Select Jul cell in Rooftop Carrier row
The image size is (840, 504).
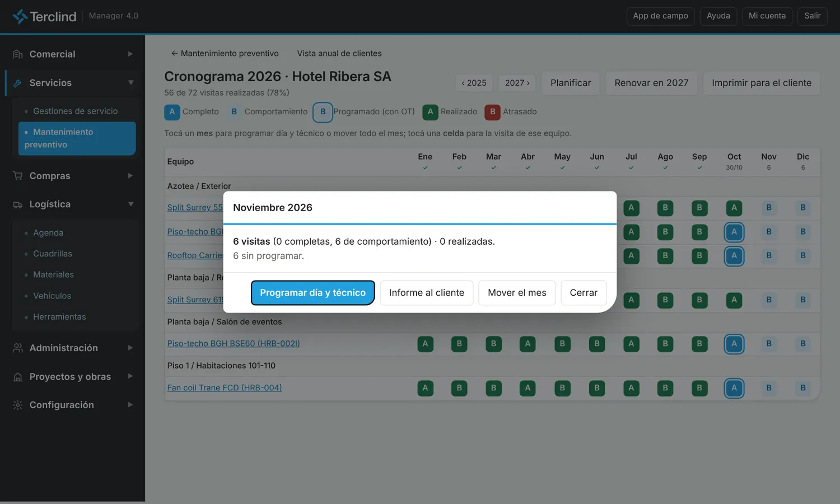(631, 256)
